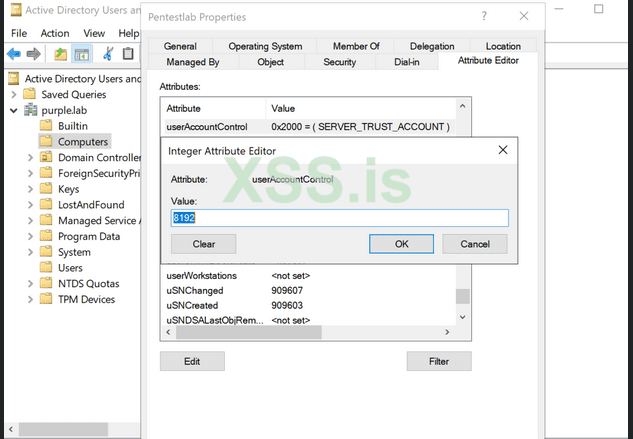Click the Builtin folder icon
This screenshot has width=633, height=439.
46,126
